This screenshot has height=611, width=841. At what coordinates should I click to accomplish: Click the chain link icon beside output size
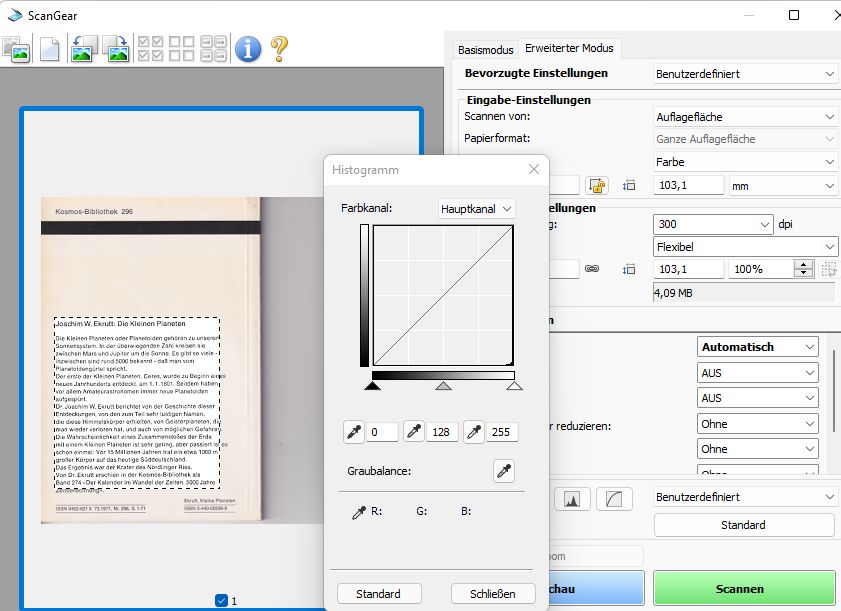pyautogui.click(x=592, y=269)
